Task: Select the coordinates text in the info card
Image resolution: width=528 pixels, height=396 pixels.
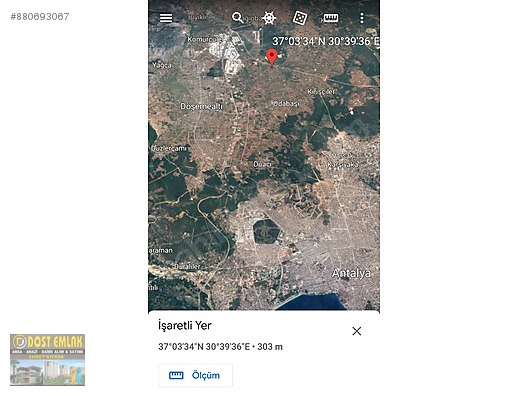Action: [x=220, y=346]
